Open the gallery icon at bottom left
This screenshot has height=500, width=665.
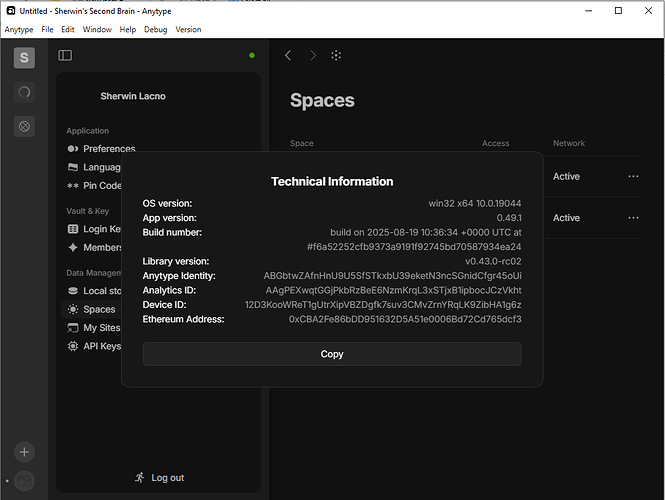[x=24, y=481]
